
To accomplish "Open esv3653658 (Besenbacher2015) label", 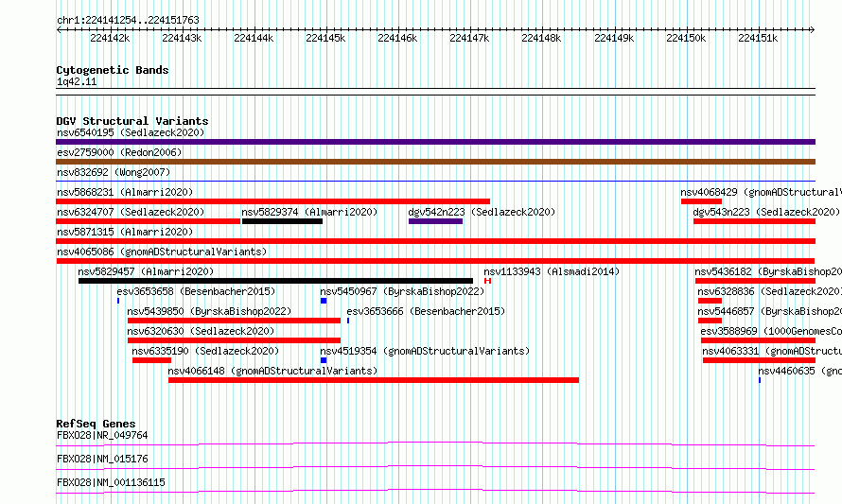I will 196,291.
